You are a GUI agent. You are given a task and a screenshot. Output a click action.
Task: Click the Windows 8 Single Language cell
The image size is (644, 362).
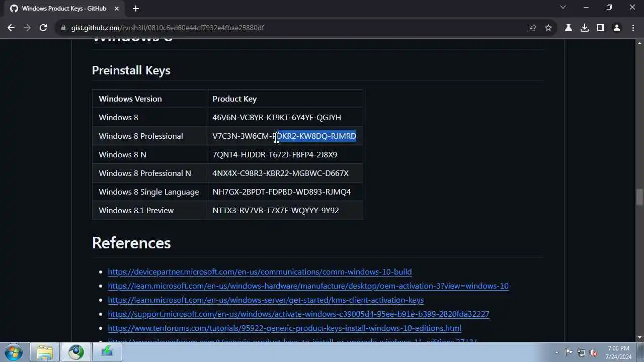coord(149,192)
